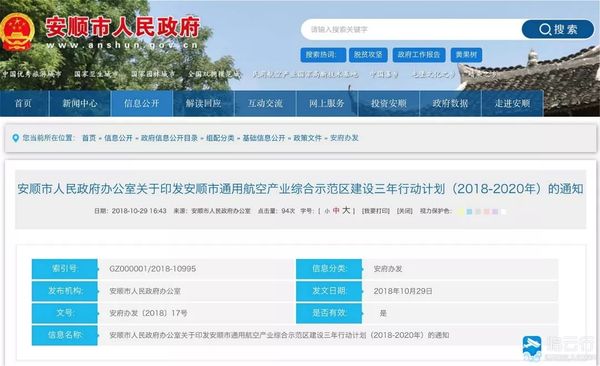Viewport: 600px width, 366px height.
Task: Click the 关闭 close link
Action: tap(405, 211)
